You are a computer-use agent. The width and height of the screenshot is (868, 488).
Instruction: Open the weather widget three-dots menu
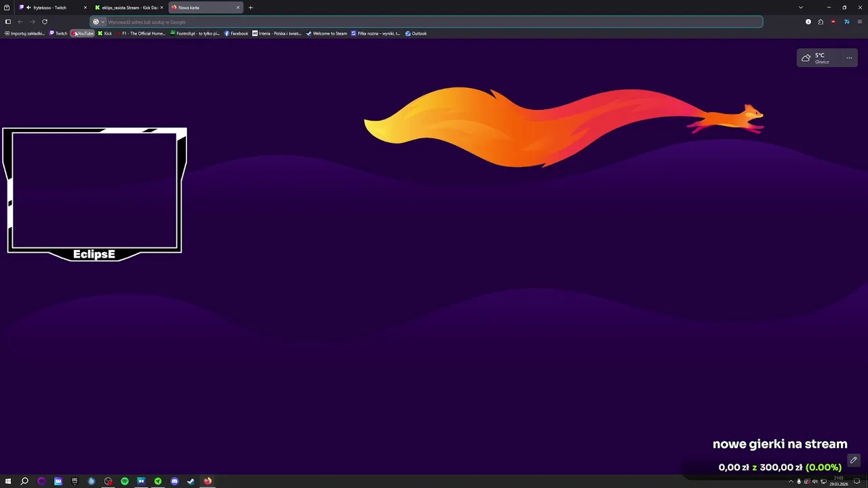(849, 58)
